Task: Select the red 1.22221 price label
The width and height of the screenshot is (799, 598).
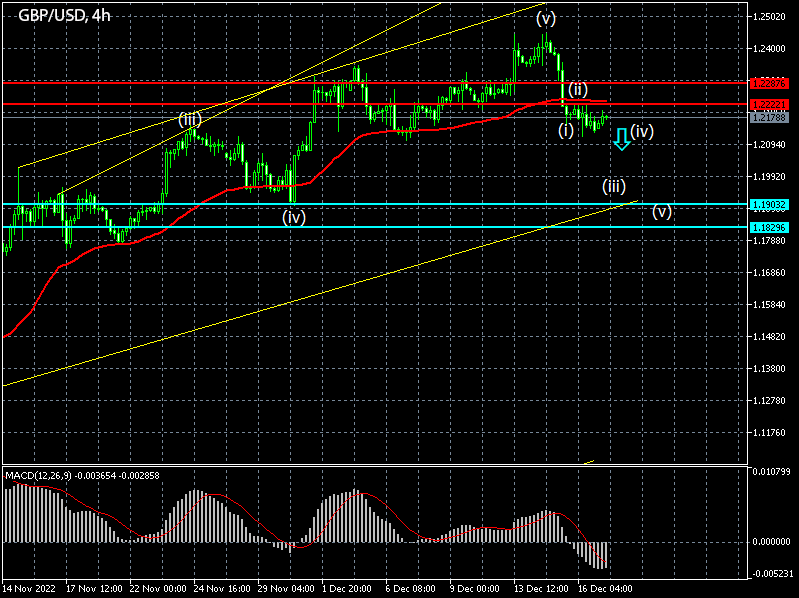Action: coord(769,104)
